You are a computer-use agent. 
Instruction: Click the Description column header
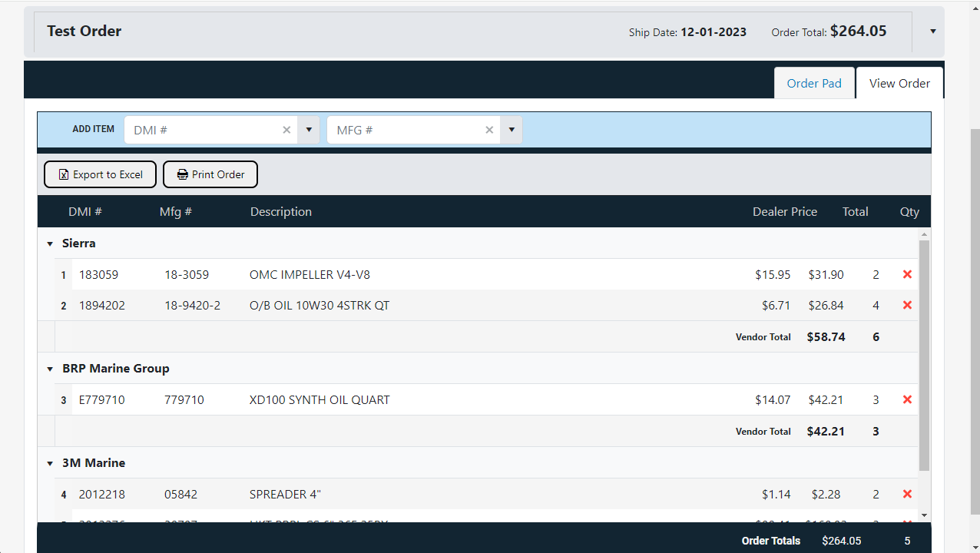click(281, 211)
